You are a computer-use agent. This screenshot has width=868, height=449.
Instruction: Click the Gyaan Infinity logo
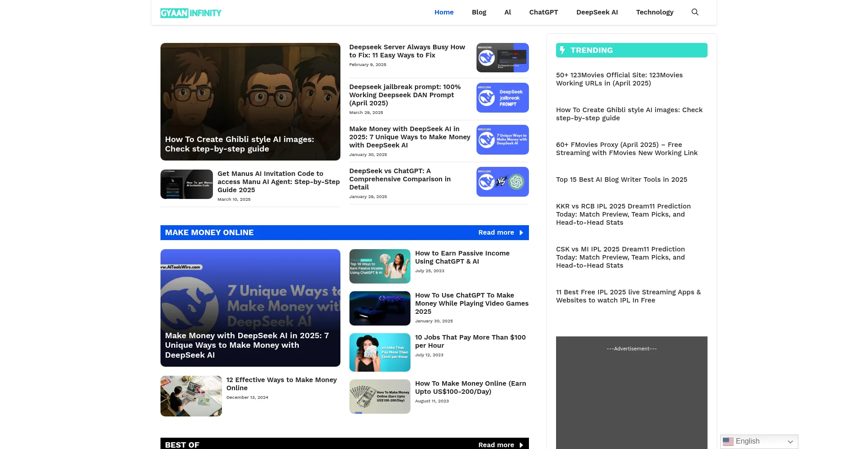coord(191,13)
